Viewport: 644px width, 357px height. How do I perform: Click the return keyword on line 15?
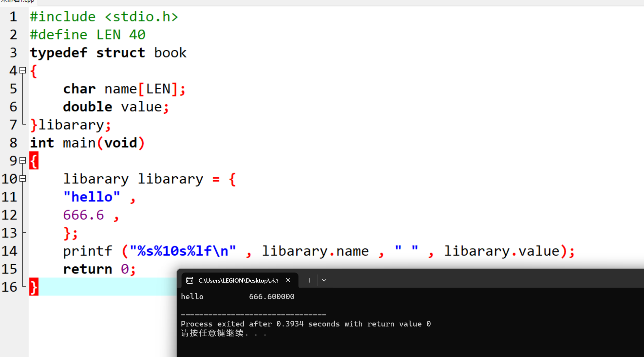tap(88, 269)
